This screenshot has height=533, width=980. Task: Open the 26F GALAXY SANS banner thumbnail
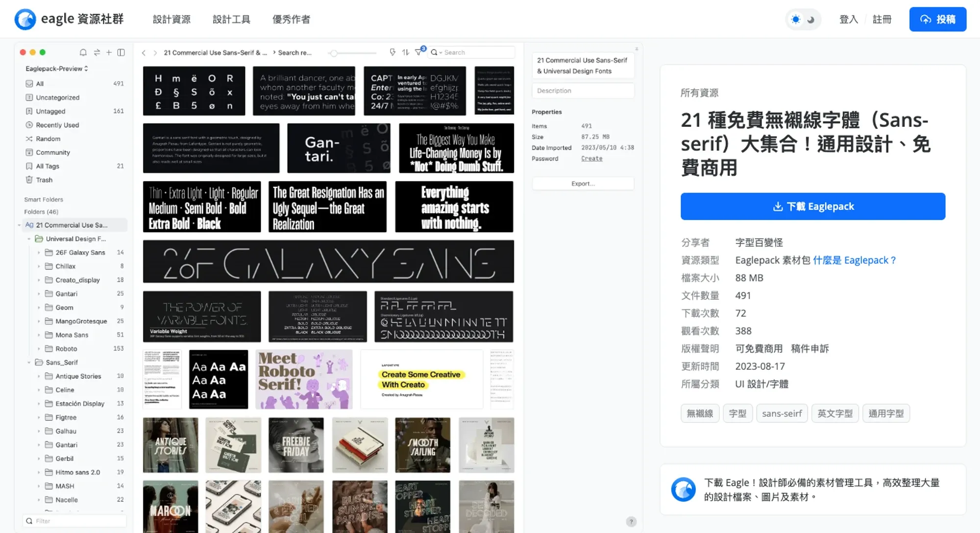tap(328, 262)
